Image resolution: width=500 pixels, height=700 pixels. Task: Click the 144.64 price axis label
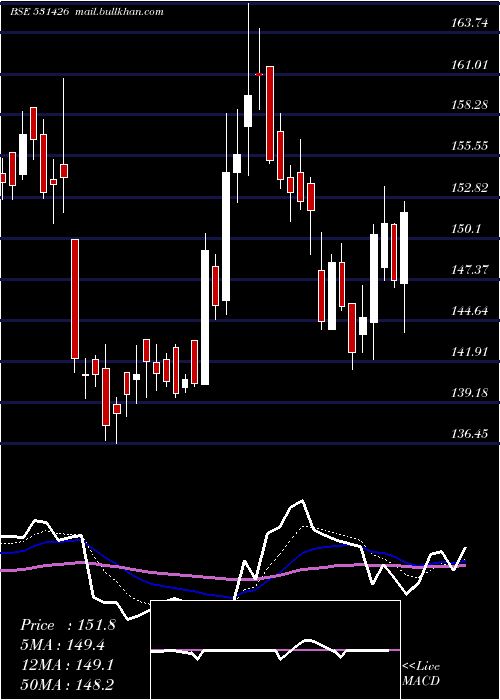tap(469, 311)
